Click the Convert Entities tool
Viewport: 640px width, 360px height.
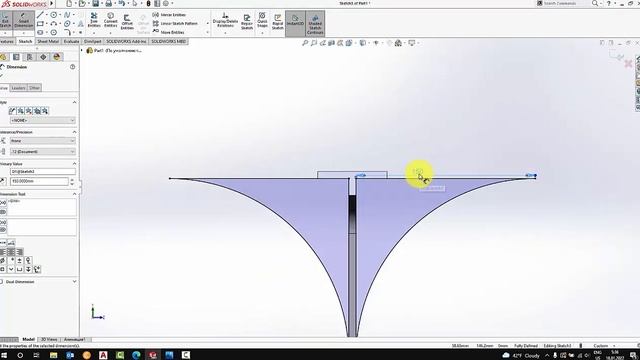point(110,20)
